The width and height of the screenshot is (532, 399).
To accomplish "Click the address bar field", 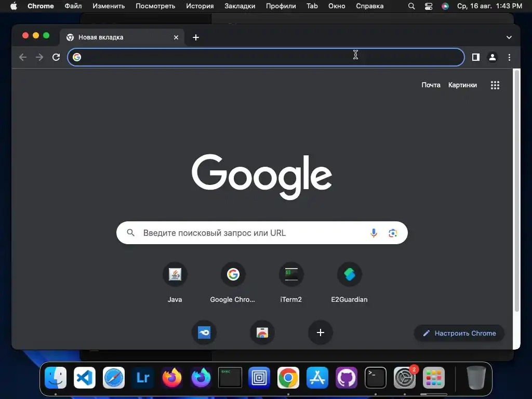I will (265, 57).
